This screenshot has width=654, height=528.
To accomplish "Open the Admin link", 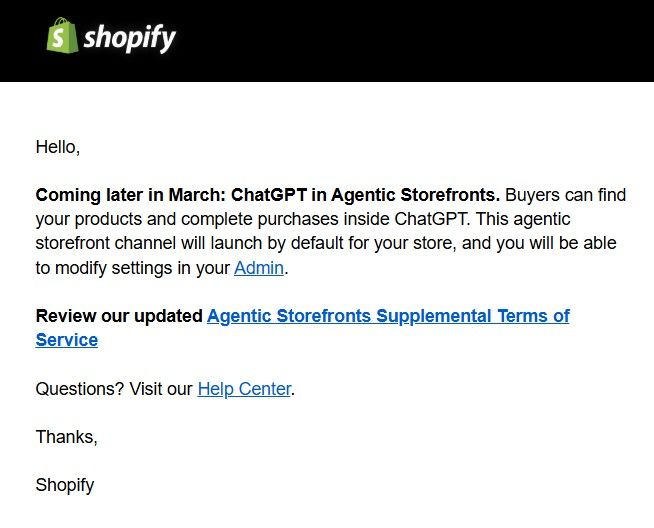I will point(259,268).
